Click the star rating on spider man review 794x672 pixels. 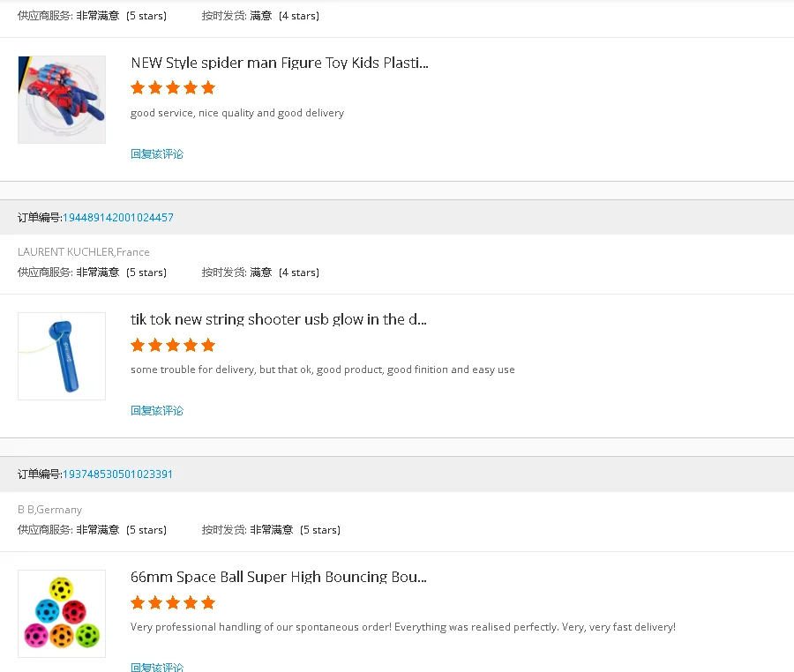[173, 87]
